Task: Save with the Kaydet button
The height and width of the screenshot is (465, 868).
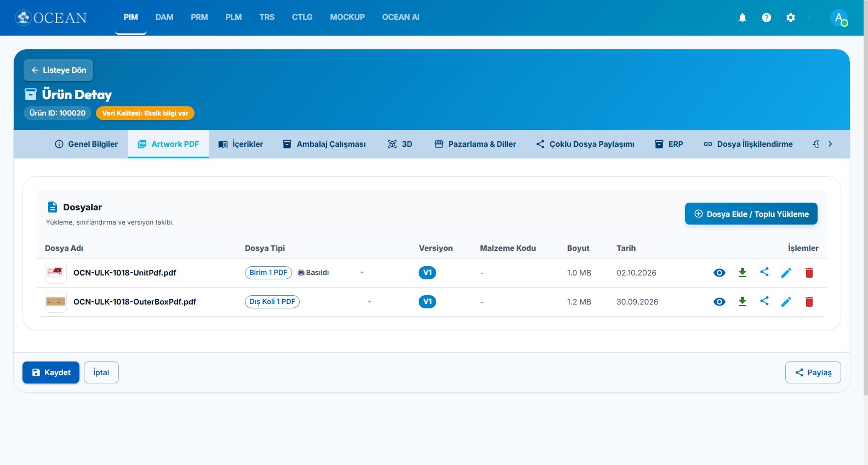Action: (51, 372)
